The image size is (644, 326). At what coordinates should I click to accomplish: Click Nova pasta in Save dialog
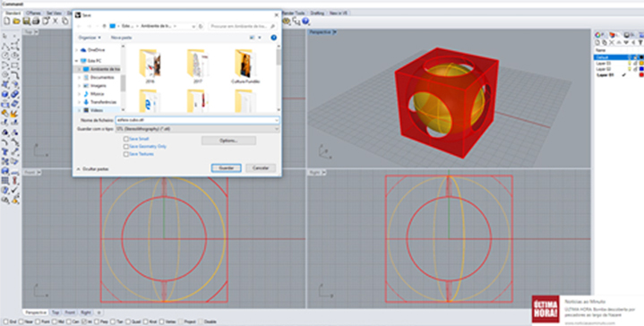(x=121, y=38)
